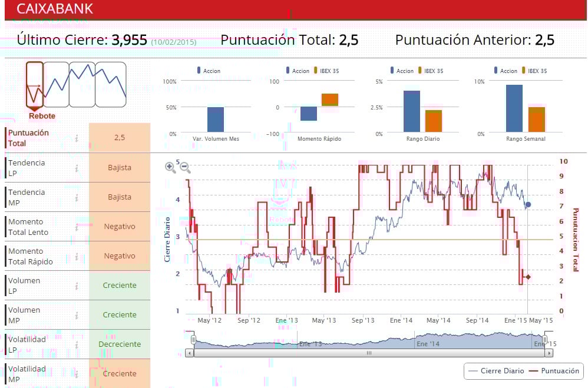Click Negativo value in Momento Total Lento row
This screenshot has width=588, height=388.
tap(120, 227)
